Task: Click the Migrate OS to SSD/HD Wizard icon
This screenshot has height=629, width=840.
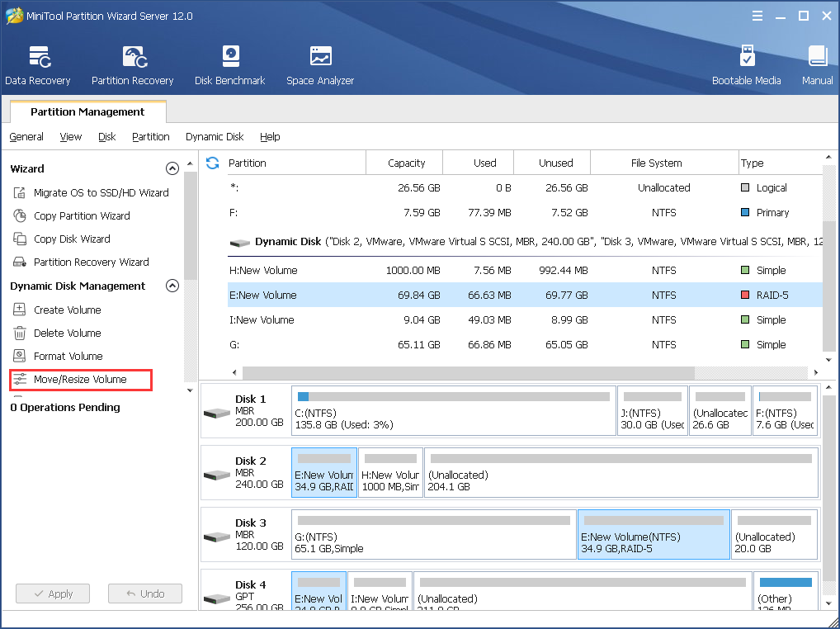Action: [x=19, y=192]
